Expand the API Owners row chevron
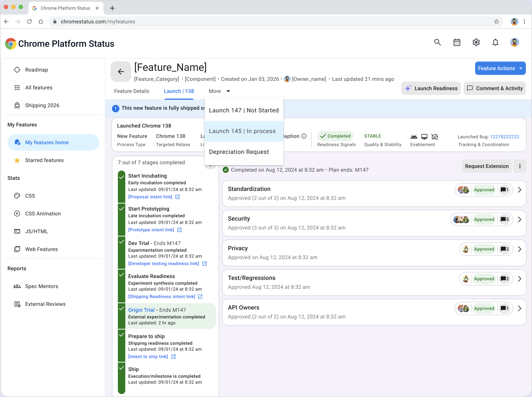The image size is (532, 397). click(519, 309)
